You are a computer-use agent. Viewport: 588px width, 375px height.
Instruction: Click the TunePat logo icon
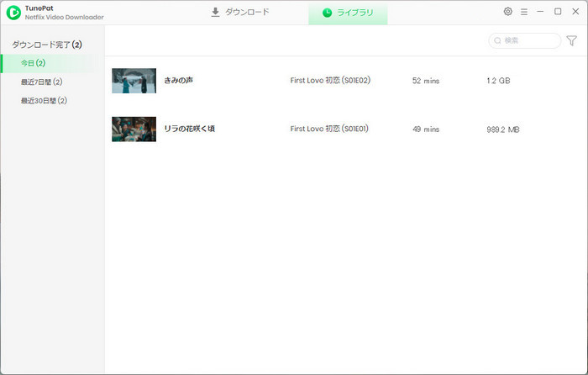point(14,13)
